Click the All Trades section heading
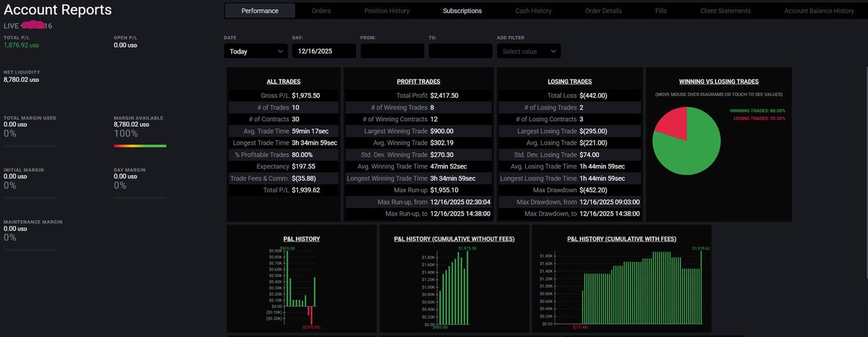Viewport: 868px width, 337px height. pyautogui.click(x=284, y=82)
